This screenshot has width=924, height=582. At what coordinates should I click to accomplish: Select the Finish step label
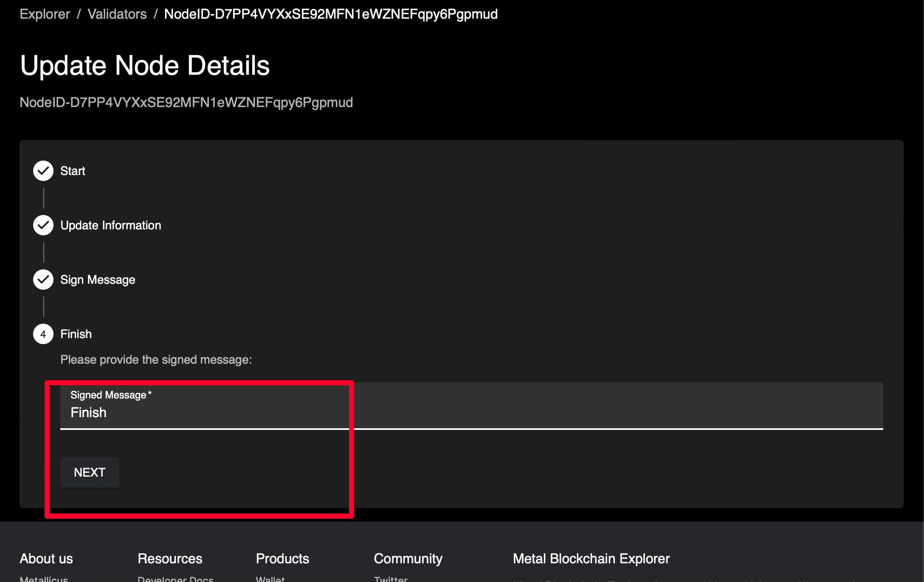(x=76, y=334)
